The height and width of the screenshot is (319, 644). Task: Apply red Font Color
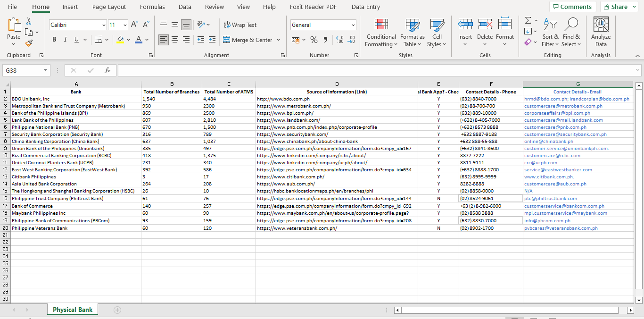click(138, 40)
